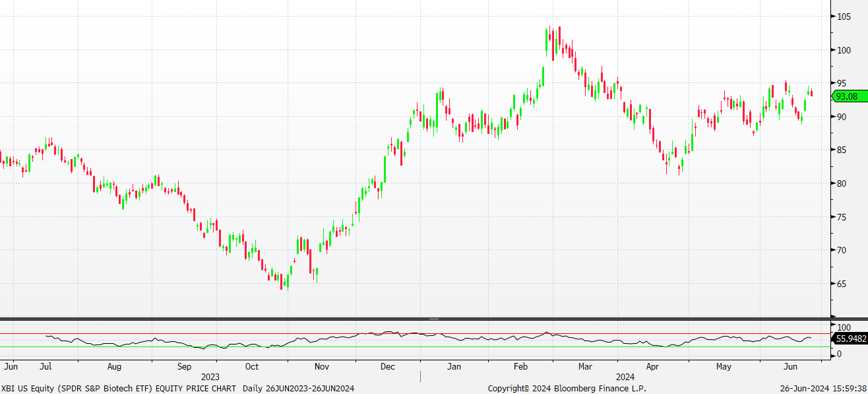Click the 2023 year label
Screen dimensions: 868x394
(x=210, y=377)
